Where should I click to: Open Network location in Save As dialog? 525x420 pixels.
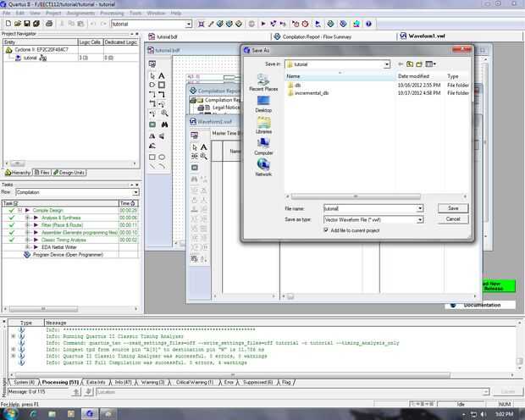click(x=263, y=168)
